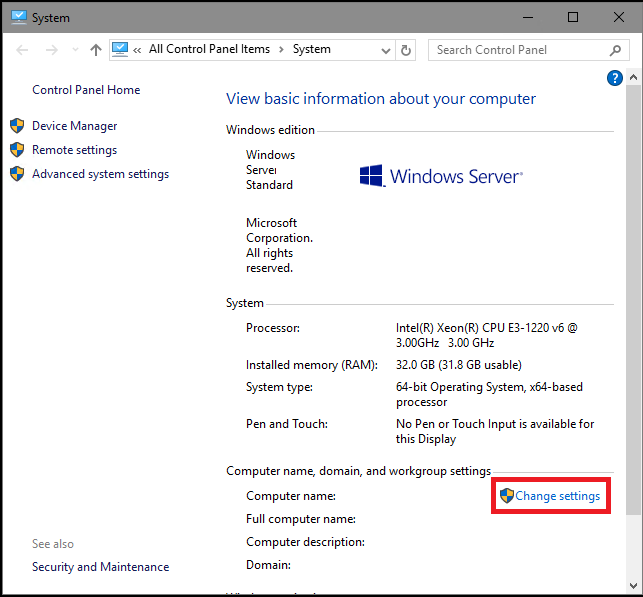Viewport: 643px width, 597px height.
Task: Click the shield icon next to Change settings
Action: 507,496
